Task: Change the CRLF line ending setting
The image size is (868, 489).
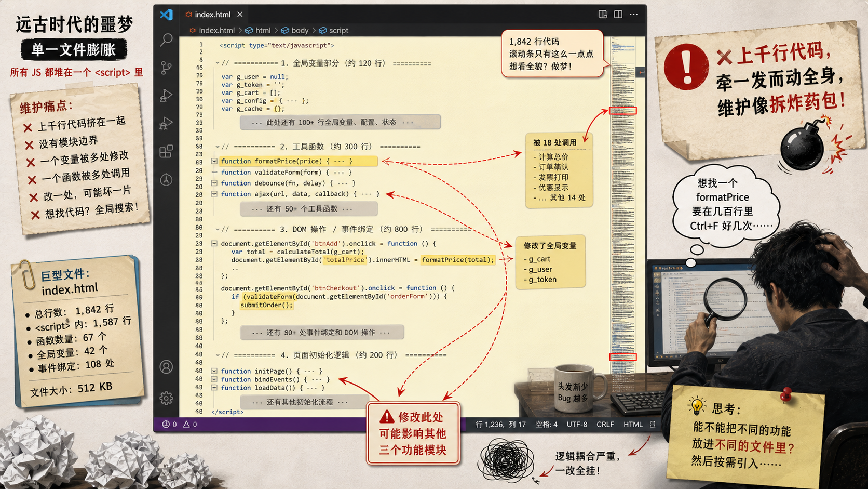Action: tap(605, 425)
